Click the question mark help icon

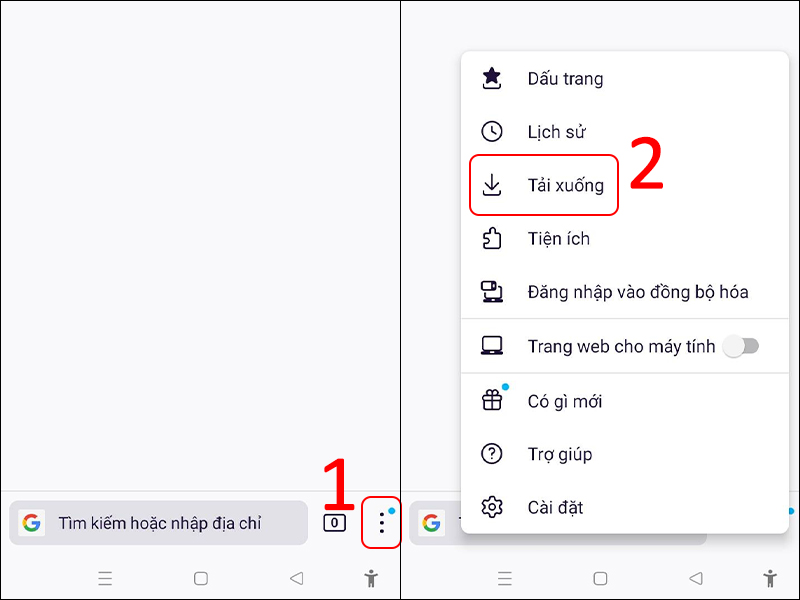click(492, 454)
